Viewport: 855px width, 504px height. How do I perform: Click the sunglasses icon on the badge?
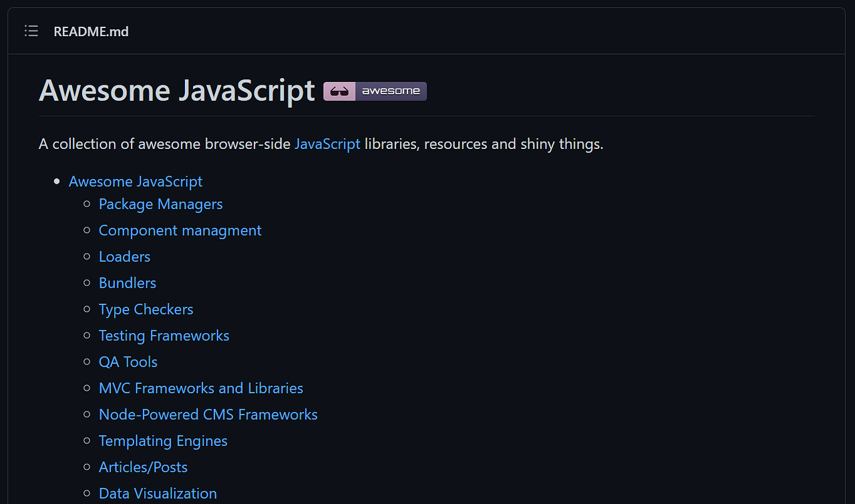pyautogui.click(x=339, y=91)
